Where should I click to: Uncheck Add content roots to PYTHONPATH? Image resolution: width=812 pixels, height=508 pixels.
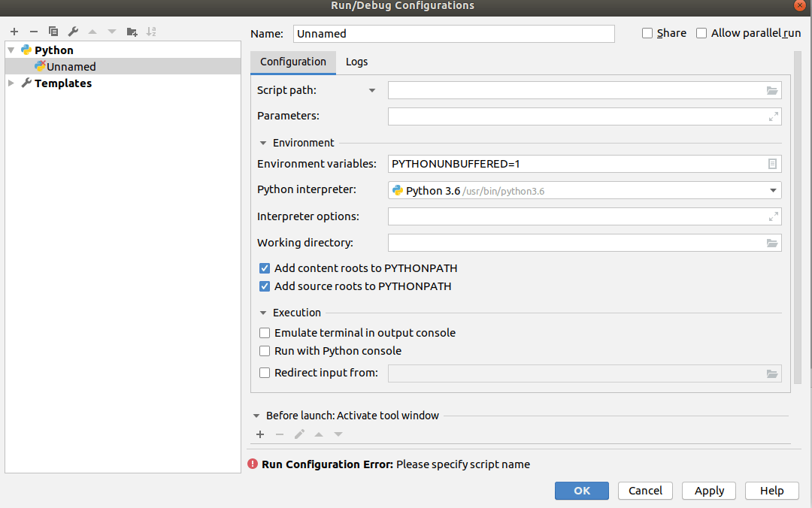pyautogui.click(x=265, y=268)
